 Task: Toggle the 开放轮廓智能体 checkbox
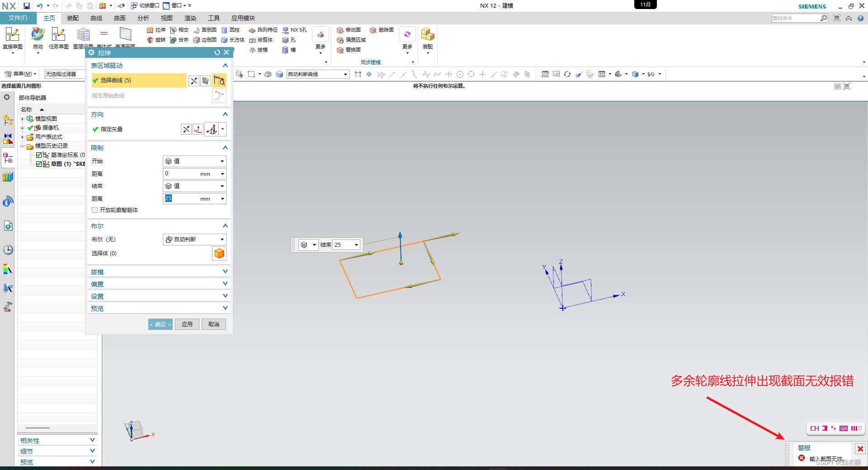coord(94,210)
